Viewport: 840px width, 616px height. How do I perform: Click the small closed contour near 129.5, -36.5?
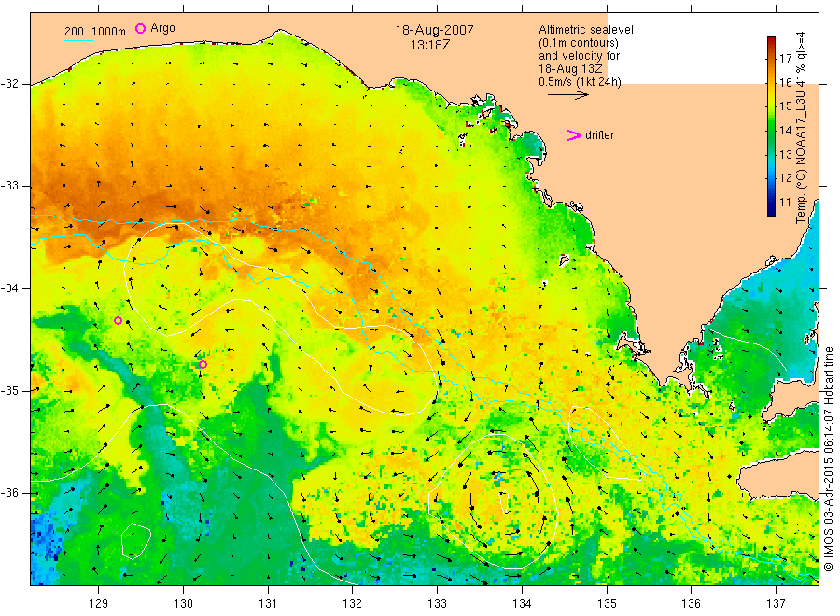point(135,540)
